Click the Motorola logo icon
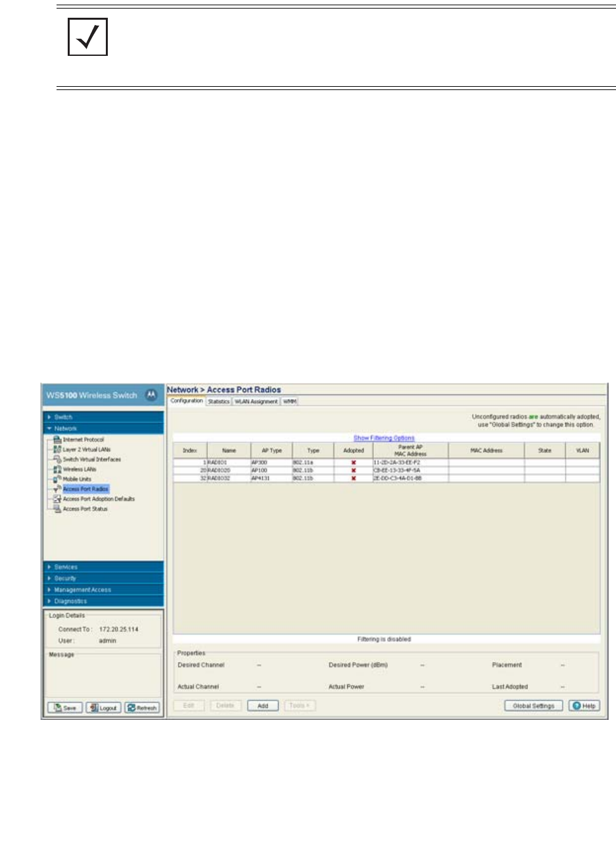Viewport: 616px width, 852px height. (151, 395)
